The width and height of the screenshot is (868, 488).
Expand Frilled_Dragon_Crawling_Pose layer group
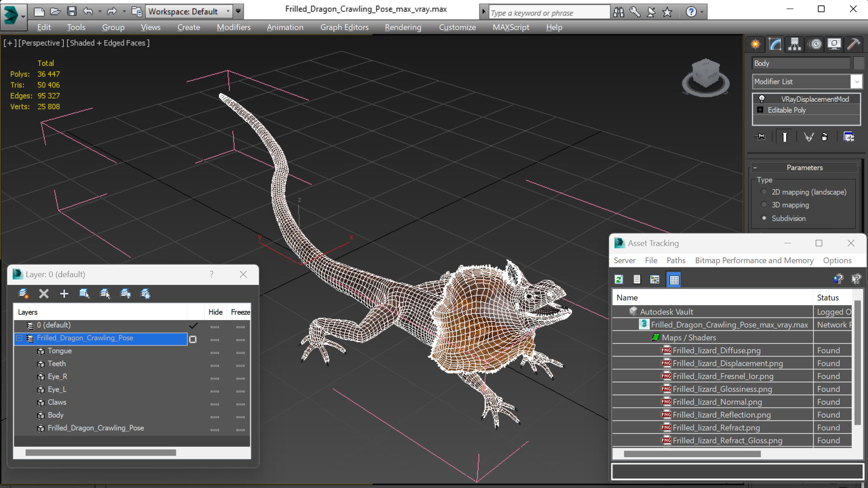click(x=20, y=338)
